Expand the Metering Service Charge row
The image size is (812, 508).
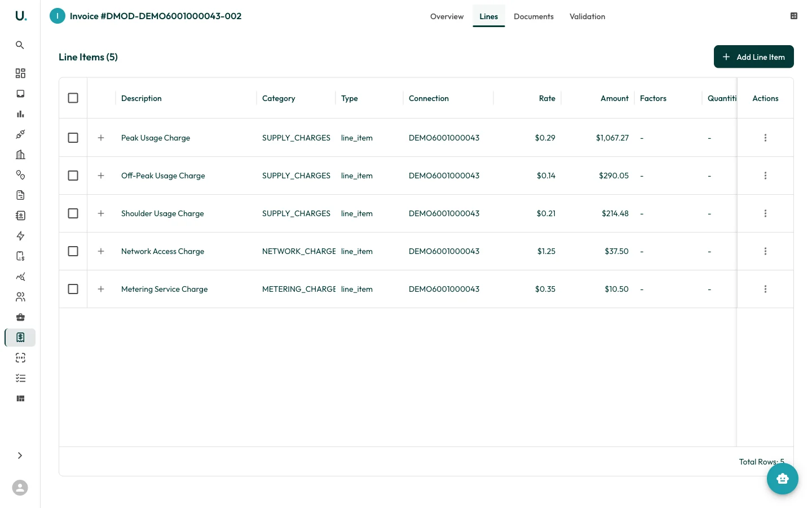[101, 289]
